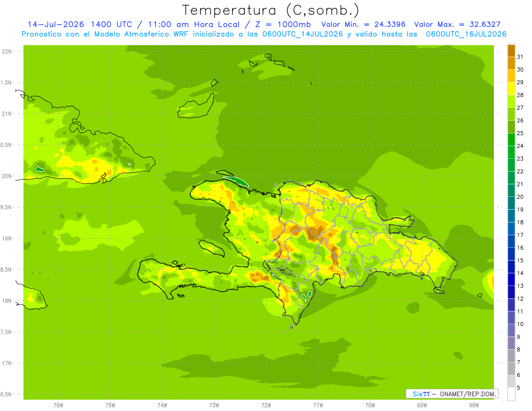Click the '68W' longitude label
Image resolution: width=532 pixels, height=411 pixels.
pos(474,405)
